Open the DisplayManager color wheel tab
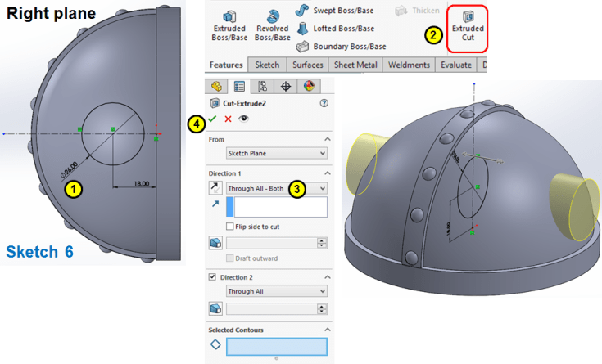 pyautogui.click(x=309, y=86)
